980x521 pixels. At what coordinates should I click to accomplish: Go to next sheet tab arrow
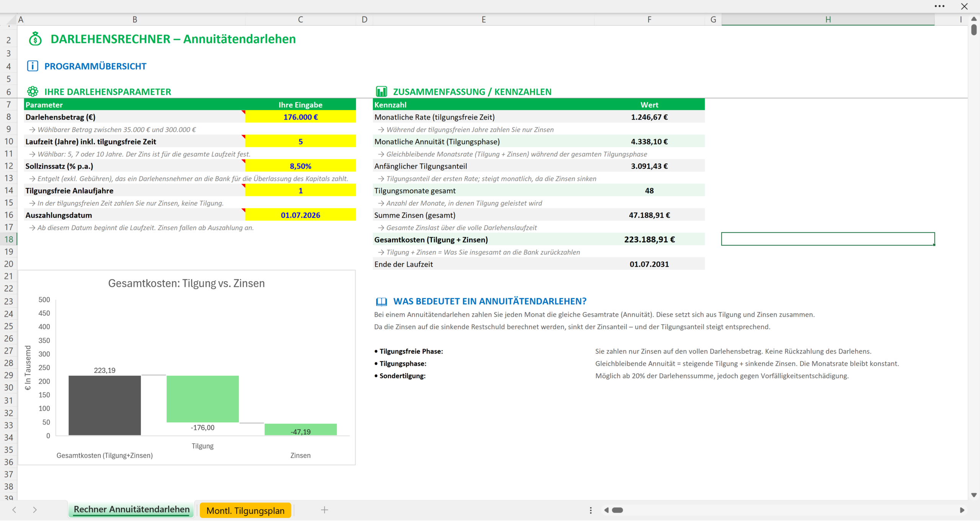point(35,510)
